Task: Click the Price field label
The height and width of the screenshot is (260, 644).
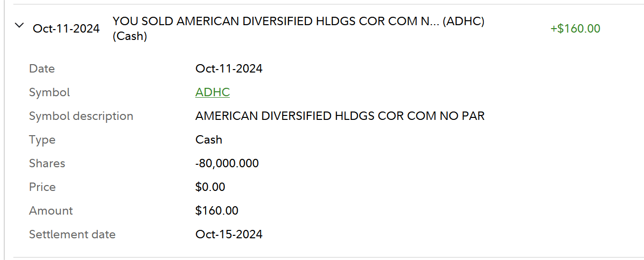Action: coord(43,187)
